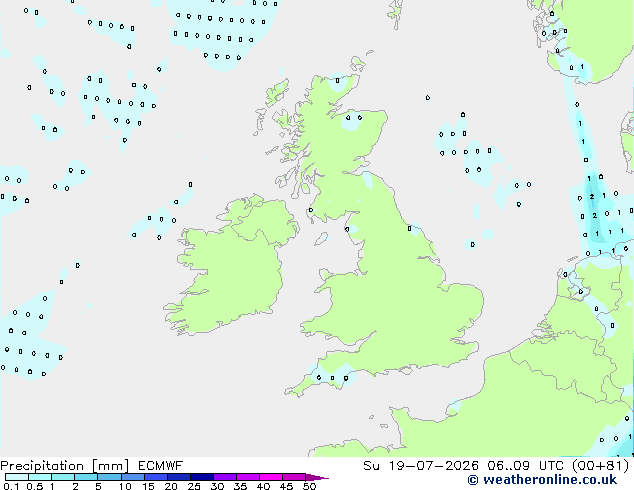This screenshot has height=490, width=634.
Task: Click the '0.1' legend scale value
Action: click(11, 486)
